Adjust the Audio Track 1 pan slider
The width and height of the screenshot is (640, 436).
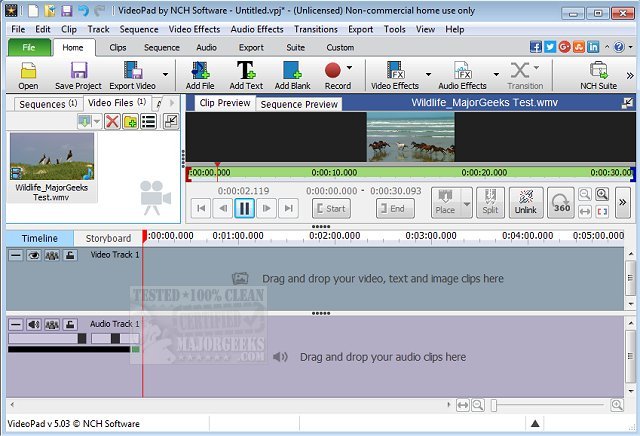tap(115, 338)
